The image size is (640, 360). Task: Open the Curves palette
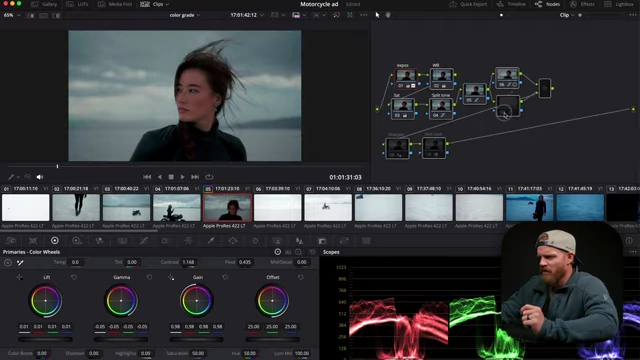click(x=144, y=241)
